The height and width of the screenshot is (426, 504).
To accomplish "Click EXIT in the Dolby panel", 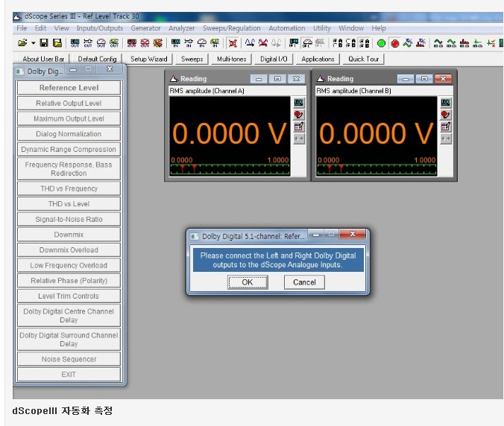I will click(69, 375).
